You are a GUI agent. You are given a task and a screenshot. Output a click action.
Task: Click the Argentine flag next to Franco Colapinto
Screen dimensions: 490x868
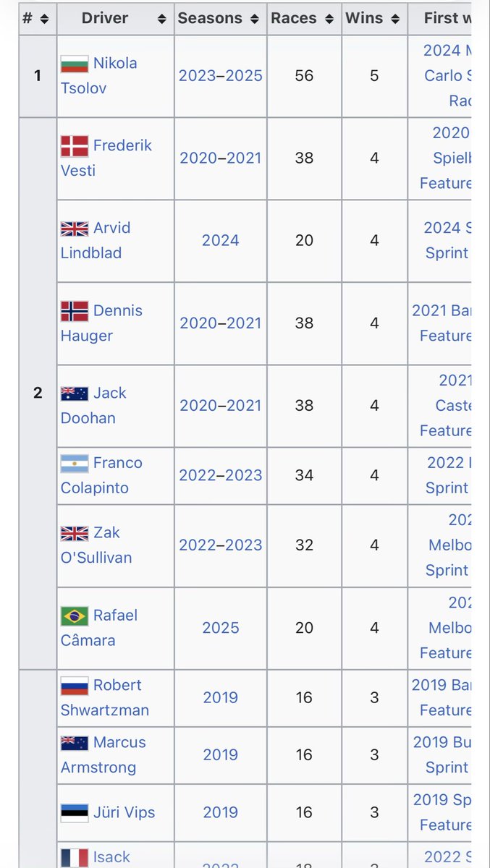[x=75, y=464]
